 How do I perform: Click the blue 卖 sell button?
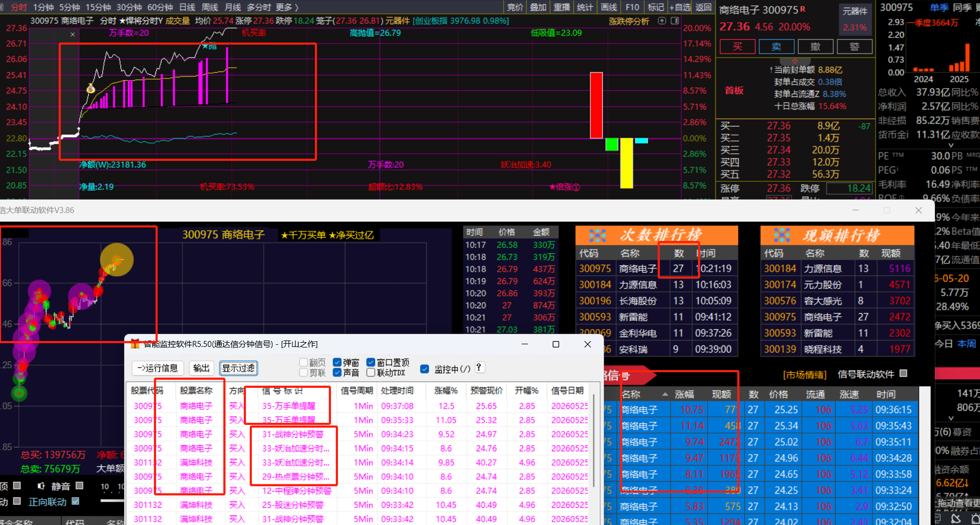click(x=777, y=47)
